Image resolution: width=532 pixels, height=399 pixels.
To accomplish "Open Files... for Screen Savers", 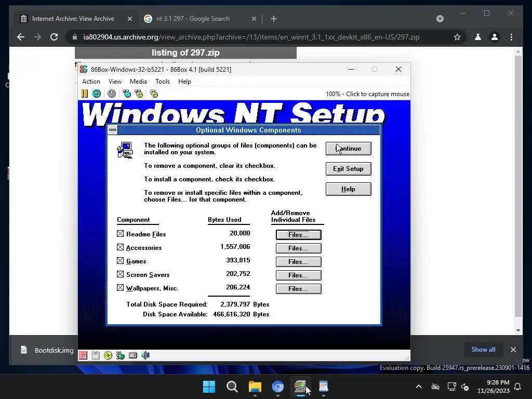I will pos(299,275).
